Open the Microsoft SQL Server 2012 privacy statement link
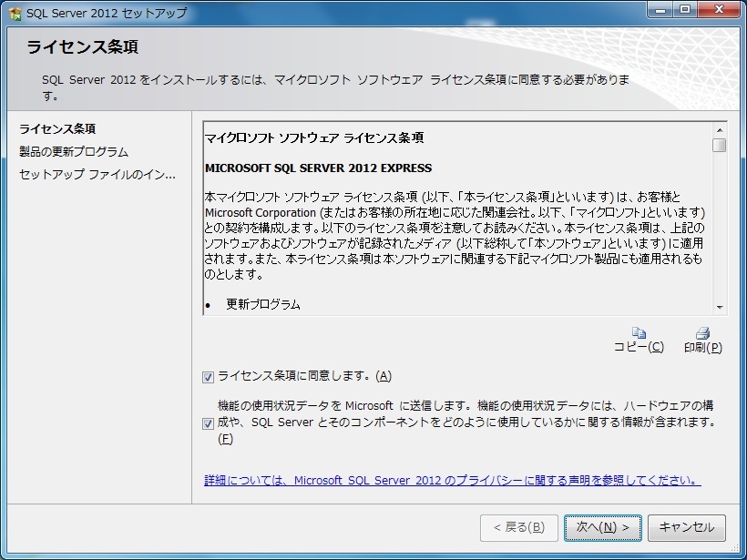 pos(452,480)
